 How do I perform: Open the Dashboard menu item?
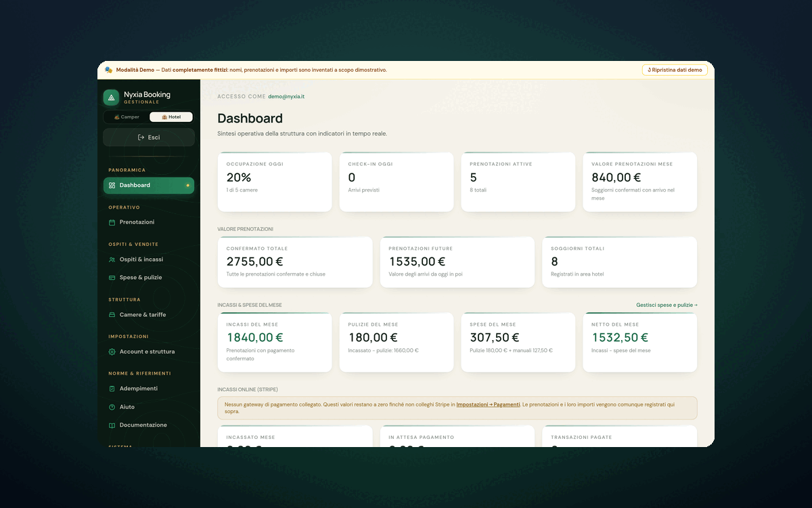149,185
